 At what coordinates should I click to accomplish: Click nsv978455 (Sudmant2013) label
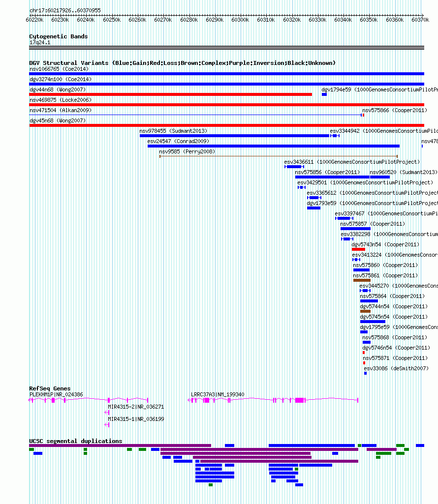tap(173, 131)
